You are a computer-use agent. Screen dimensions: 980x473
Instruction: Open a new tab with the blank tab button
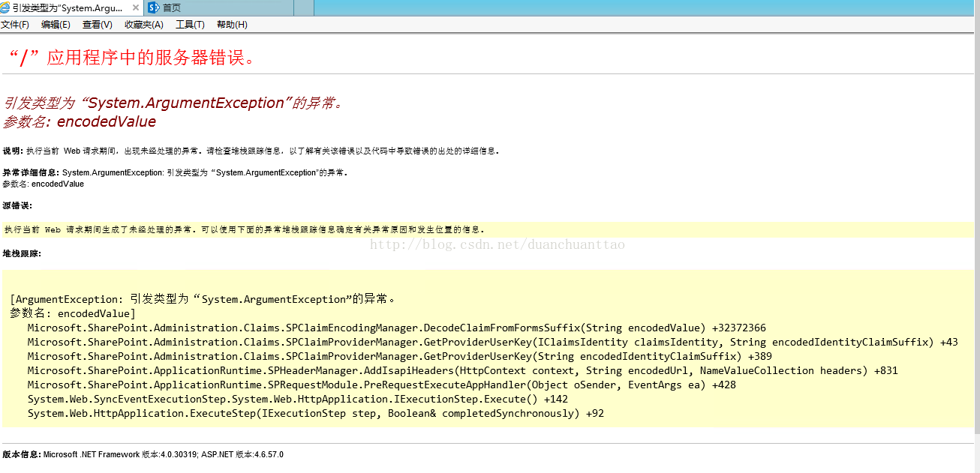coord(303,7)
